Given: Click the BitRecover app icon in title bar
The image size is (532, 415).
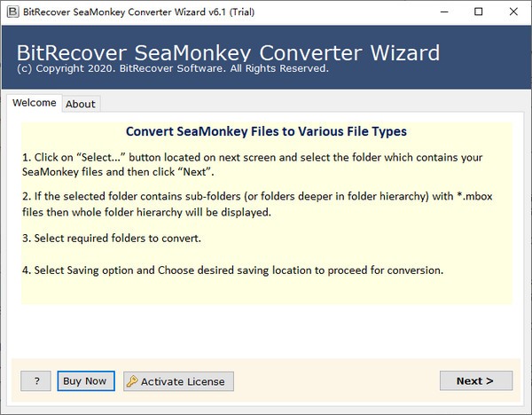Looking at the screenshot, I should click(x=13, y=12).
